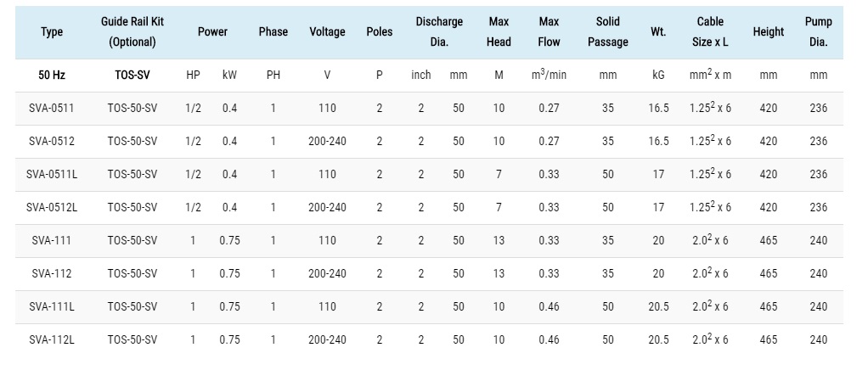
Task: Select the SVA-112L model name
Action: pos(52,339)
